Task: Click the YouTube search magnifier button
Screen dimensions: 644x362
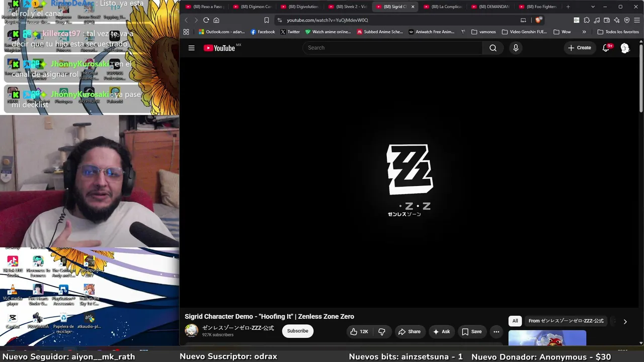Action: [x=493, y=48]
